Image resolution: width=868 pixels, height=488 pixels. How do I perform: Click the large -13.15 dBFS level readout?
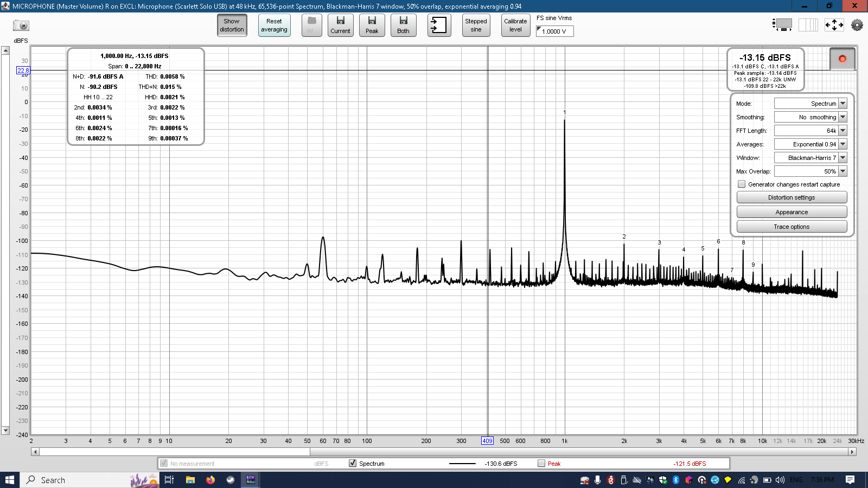(765, 57)
